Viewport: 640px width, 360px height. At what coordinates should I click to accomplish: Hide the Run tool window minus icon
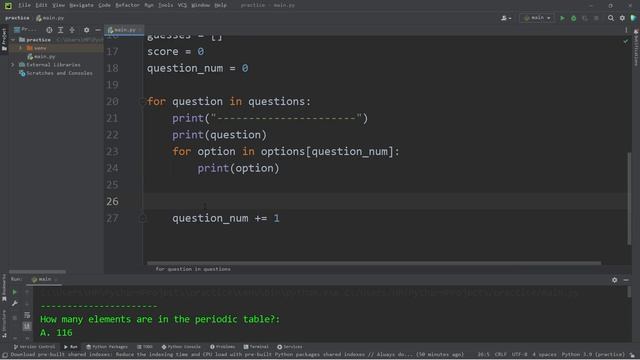[626, 280]
